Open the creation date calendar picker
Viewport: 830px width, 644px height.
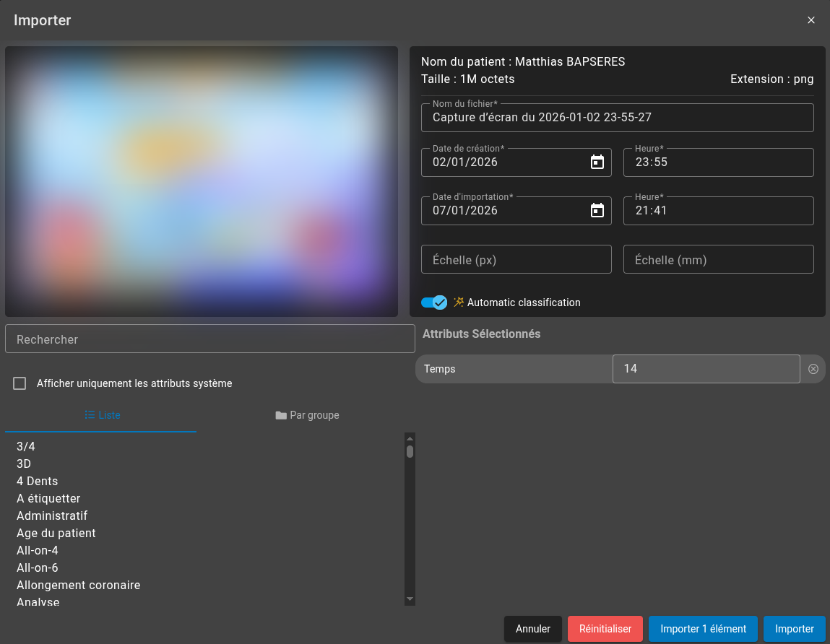597,162
